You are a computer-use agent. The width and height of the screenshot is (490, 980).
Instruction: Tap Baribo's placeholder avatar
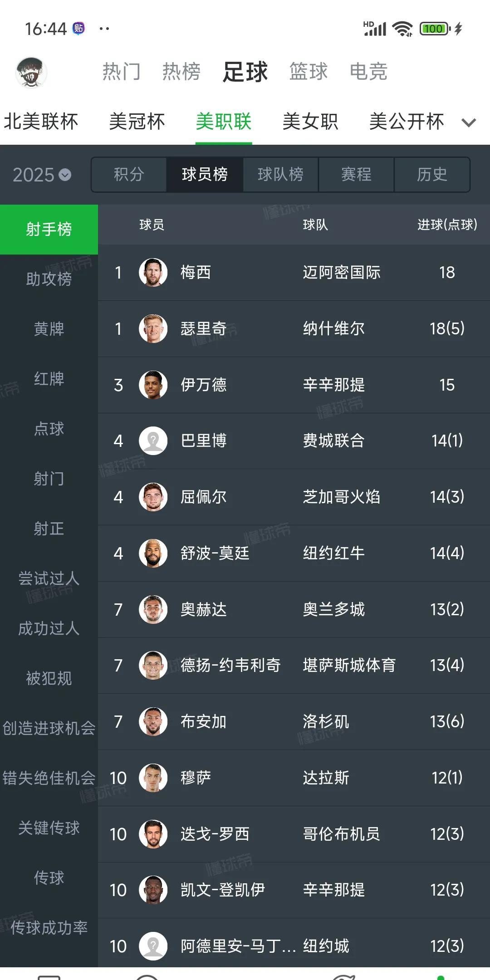click(153, 441)
